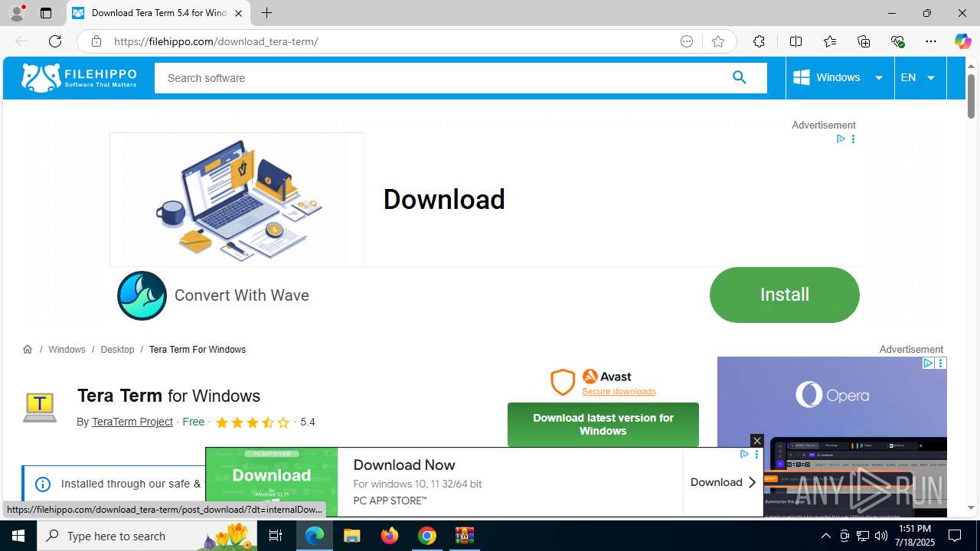Add this page to favorites star

coord(718,41)
